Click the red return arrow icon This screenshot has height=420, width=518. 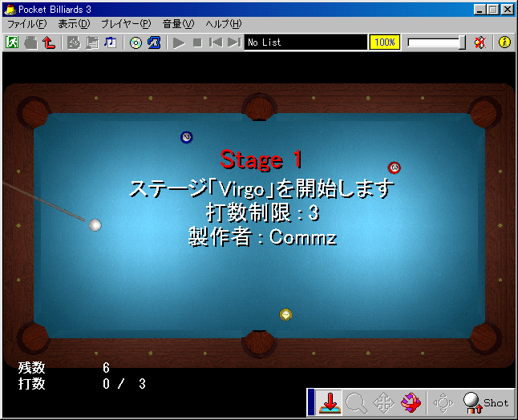pos(49,42)
